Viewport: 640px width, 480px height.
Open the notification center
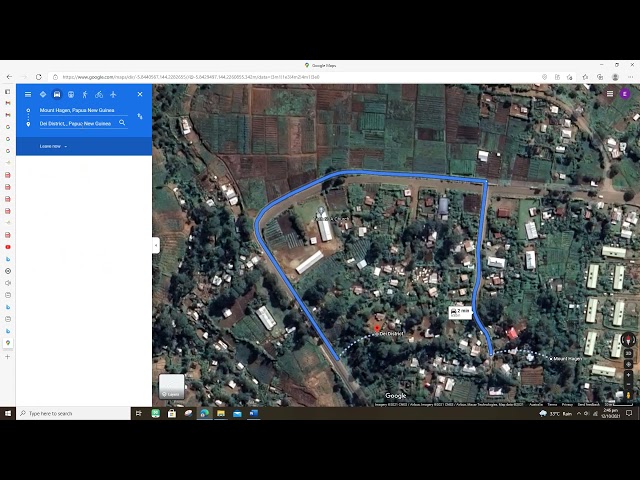pos(629,413)
